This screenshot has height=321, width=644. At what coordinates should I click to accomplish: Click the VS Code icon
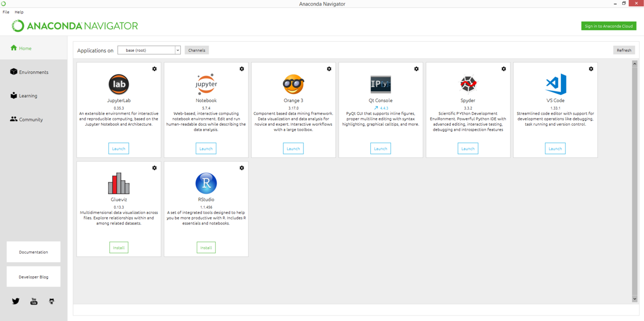coord(555,84)
